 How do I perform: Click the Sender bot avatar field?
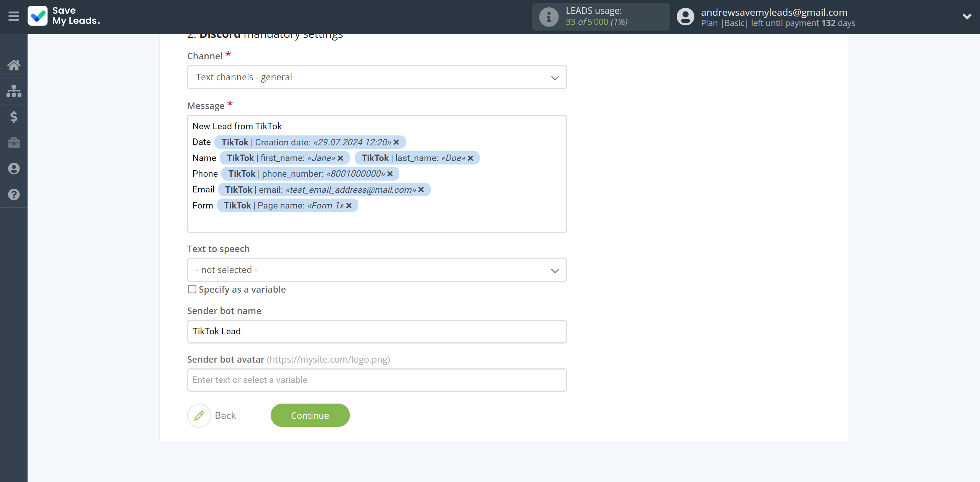(377, 380)
